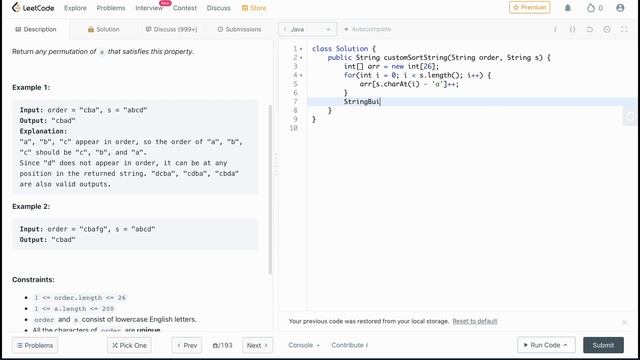
Task: Switch to the Solution tab
Action: point(104,29)
